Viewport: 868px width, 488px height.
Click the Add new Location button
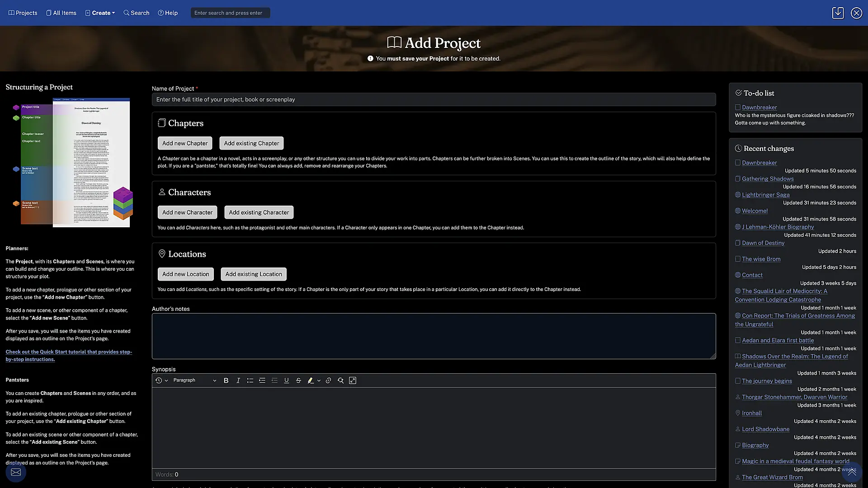[186, 274]
